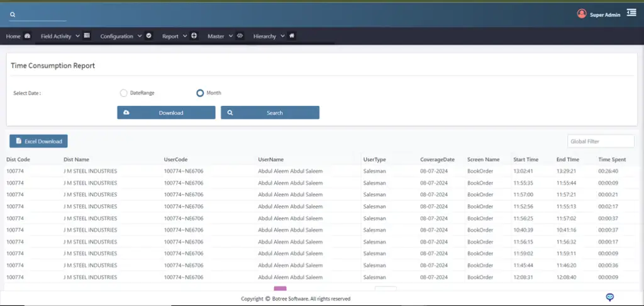The image size is (644, 306).
Task: Click End Time value 11:57:02
Action: click(x=567, y=218)
